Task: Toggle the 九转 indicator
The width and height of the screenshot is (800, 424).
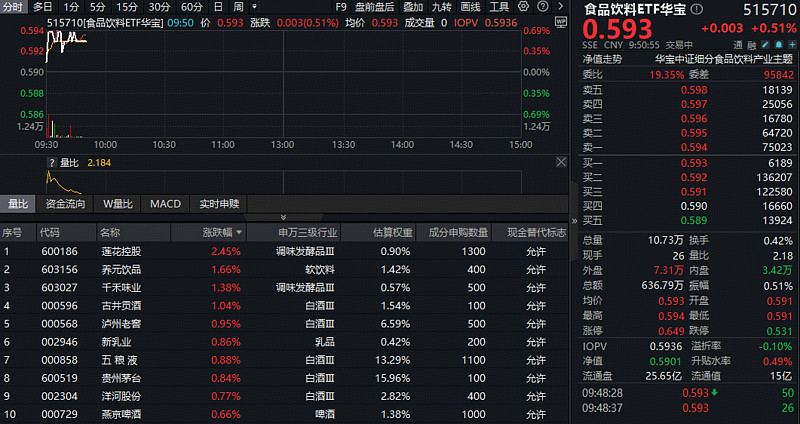Action: [441, 7]
